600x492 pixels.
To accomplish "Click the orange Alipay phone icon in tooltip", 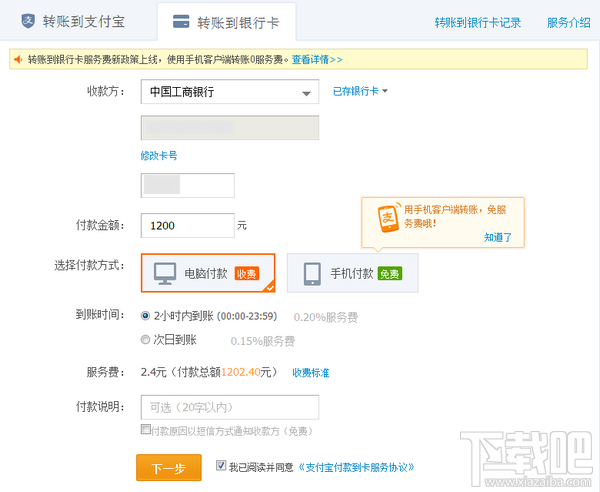I will click(388, 217).
